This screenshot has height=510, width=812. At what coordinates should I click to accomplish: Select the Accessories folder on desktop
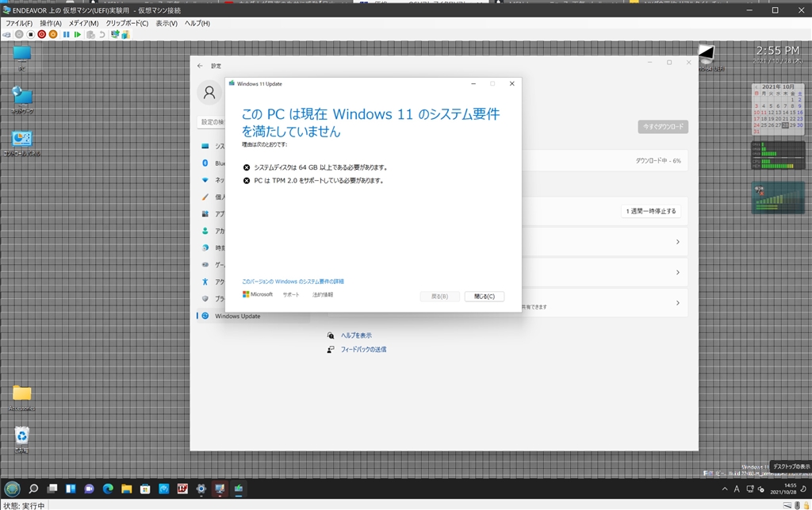pos(21,397)
